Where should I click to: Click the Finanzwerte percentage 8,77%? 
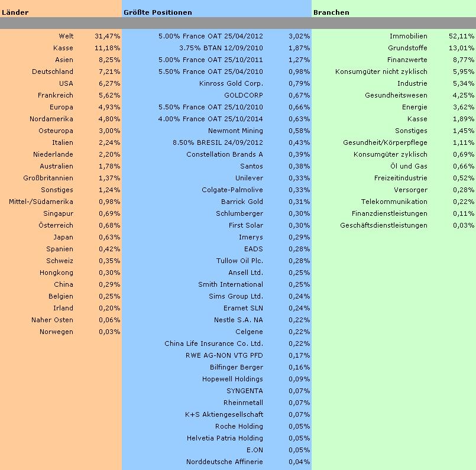tap(462, 60)
